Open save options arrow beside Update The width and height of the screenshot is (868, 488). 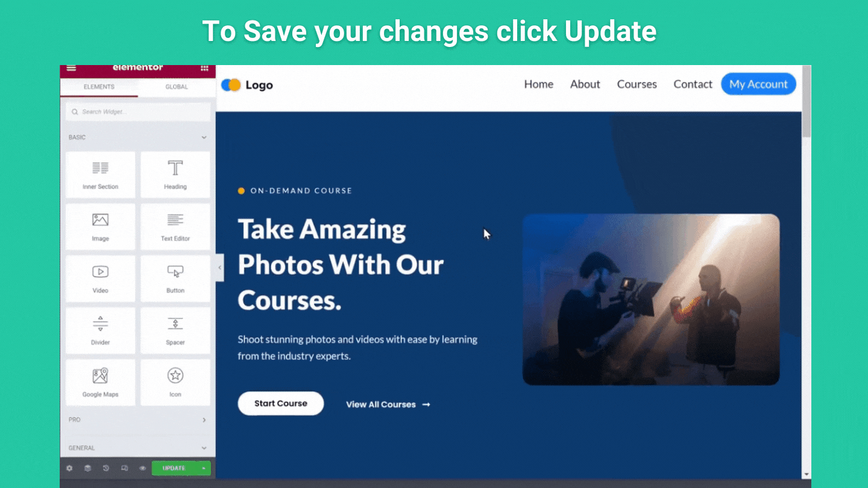pyautogui.click(x=204, y=468)
